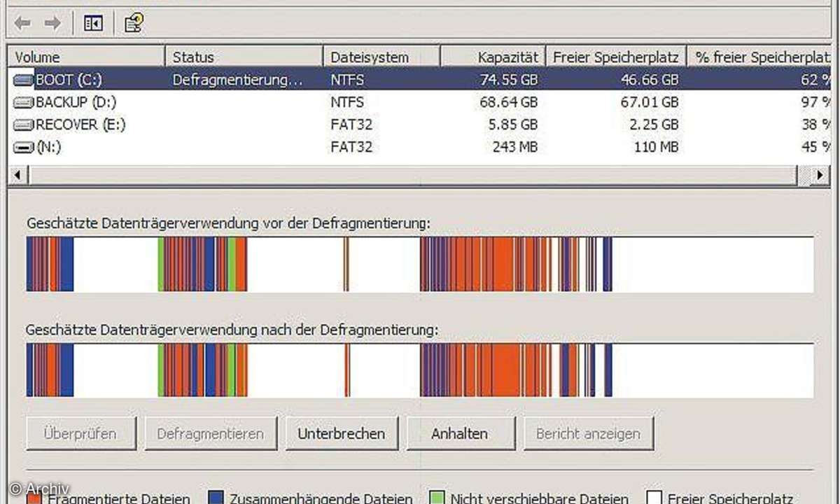840x504 pixels.
Task: Click the 'BOOT (C:)' volume name
Action: click(69, 80)
